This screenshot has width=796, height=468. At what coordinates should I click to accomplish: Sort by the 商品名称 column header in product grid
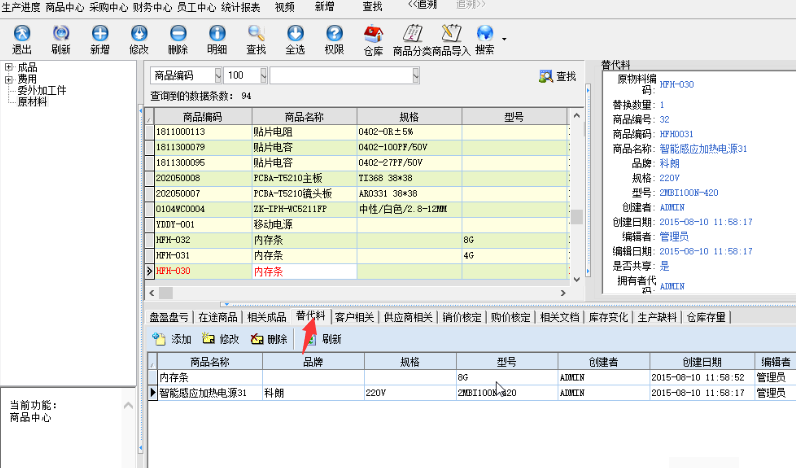[304, 117]
